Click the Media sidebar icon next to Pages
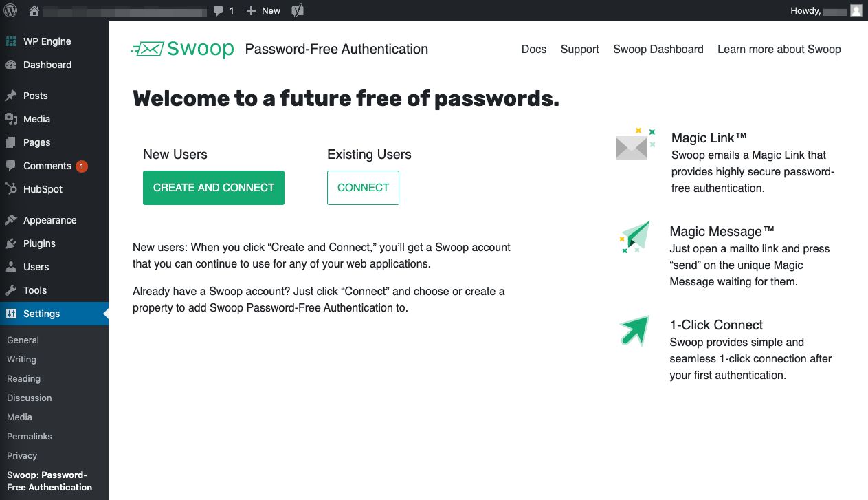 pyautogui.click(x=11, y=119)
